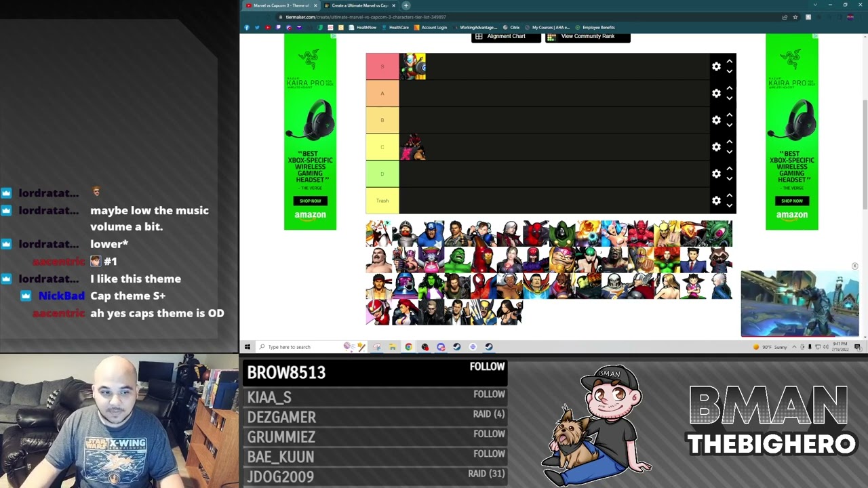Select the Create a Ultimate Marvel tier list tab
The image size is (868, 488).
359,5
